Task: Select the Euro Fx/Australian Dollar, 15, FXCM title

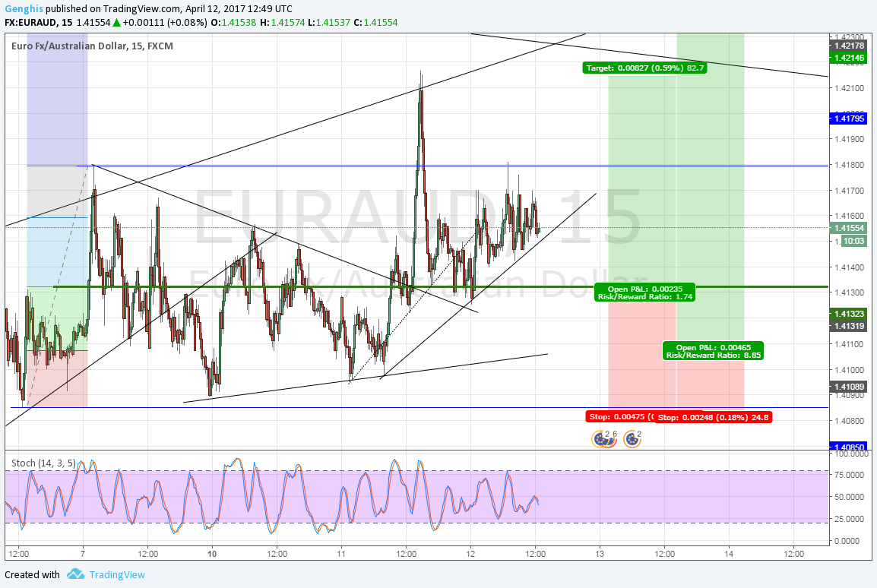Action: (x=92, y=46)
